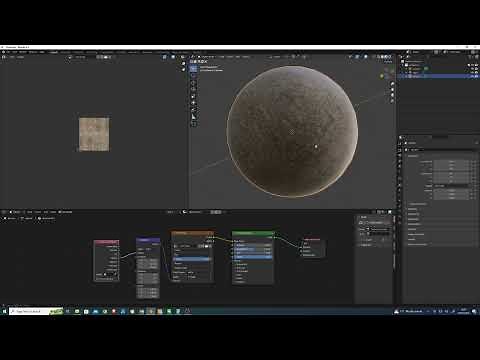Select the Image Texture node header

(x=192, y=233)
